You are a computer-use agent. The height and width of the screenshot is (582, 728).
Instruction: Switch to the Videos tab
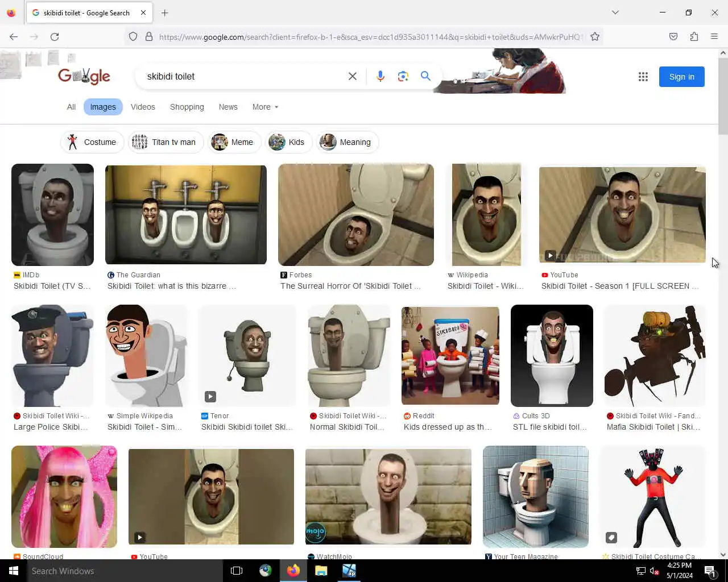click(x=143, y=107)
